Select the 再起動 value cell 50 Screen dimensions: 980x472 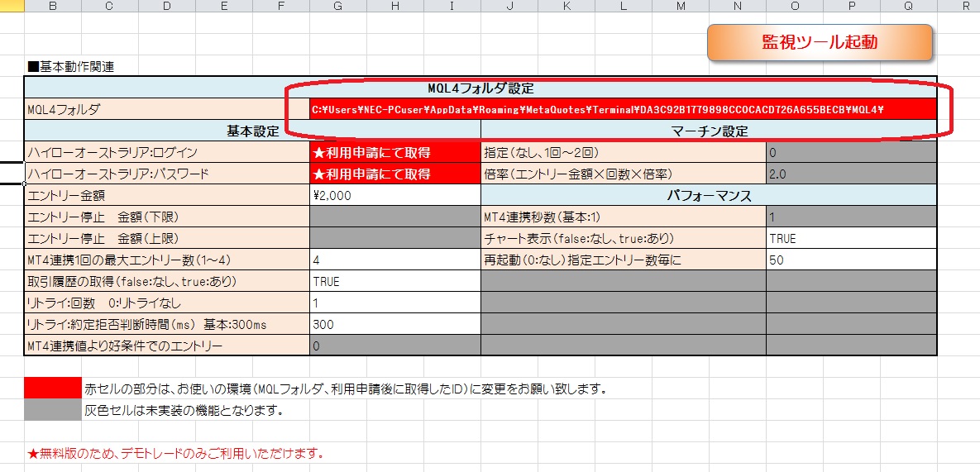click(x=851, y=260)
